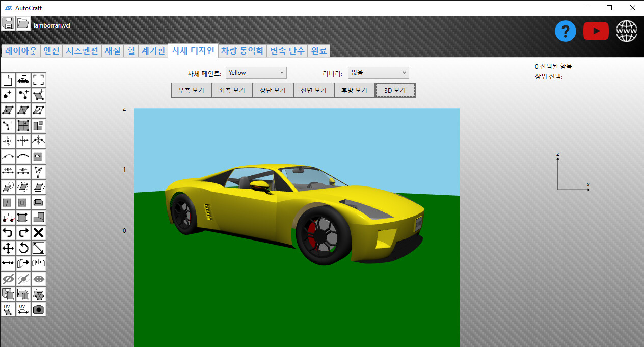This screenshot has height=347, width=644.
Task: Open the YouTube tutorial icon
Action: point(596,32)
